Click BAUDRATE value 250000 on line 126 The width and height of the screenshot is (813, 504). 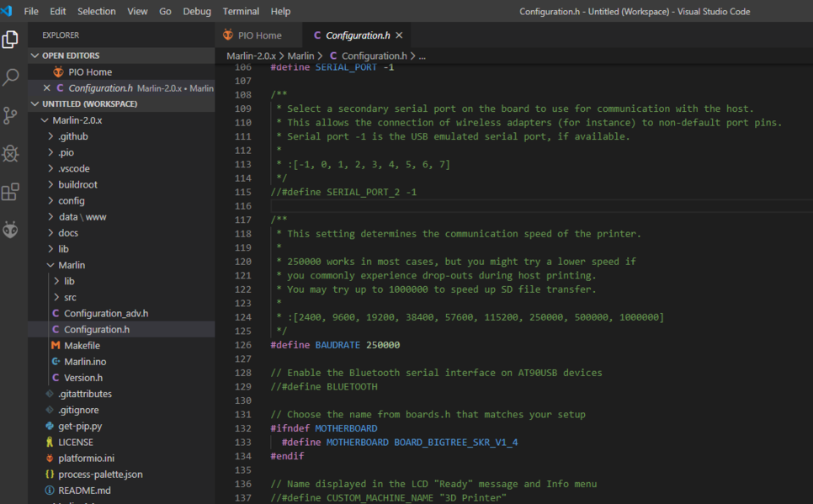(383, 345)
